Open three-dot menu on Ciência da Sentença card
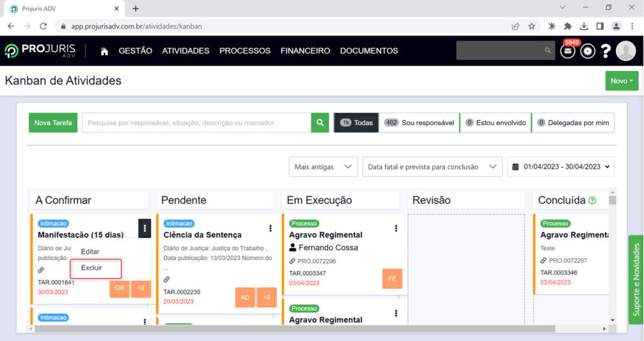Image resolution: width=644 pixels, height=341 pixels. click(x=270, y=228)
